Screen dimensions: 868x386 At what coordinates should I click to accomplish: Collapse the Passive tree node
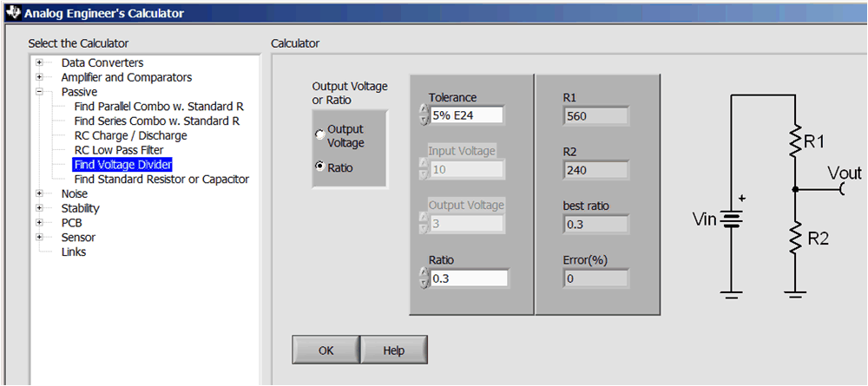(39, 91)
